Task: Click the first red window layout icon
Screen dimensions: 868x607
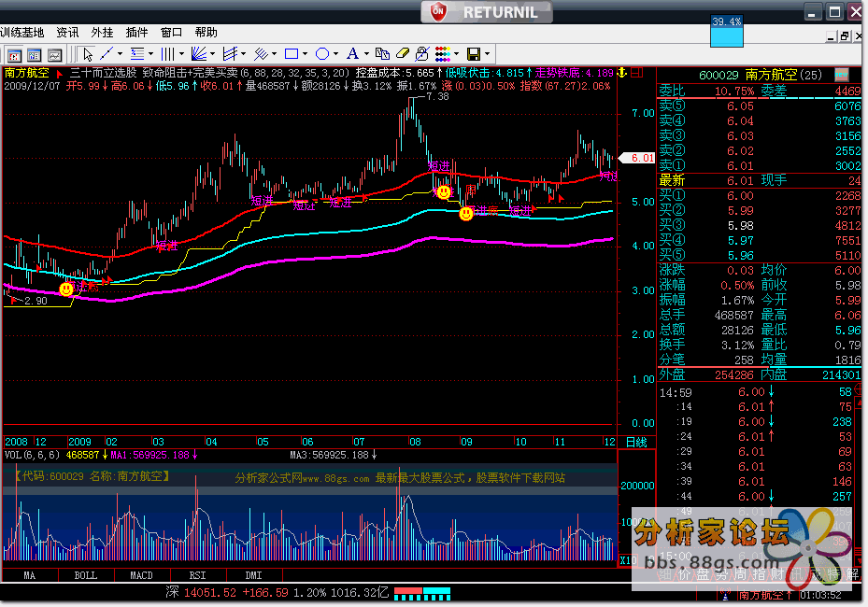Action: (14, 55)
